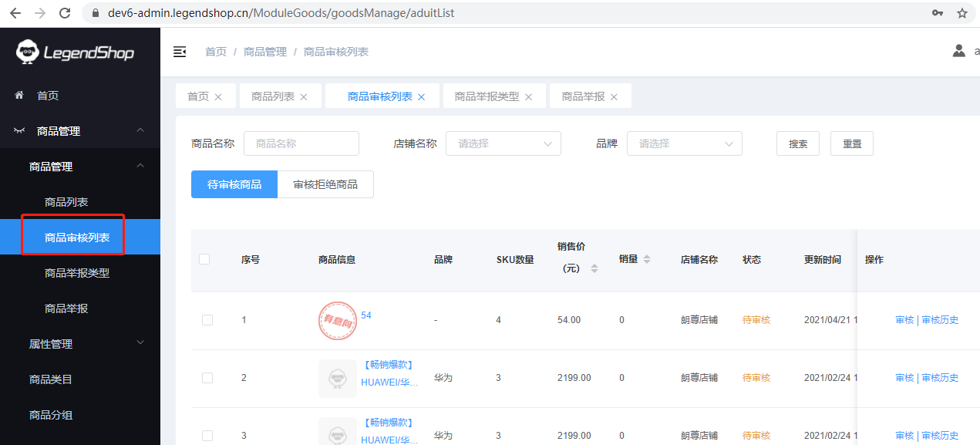Screen dimensions: 980x445
Task: Open the 店铺名称 dropdown
Action: [503, 143]
